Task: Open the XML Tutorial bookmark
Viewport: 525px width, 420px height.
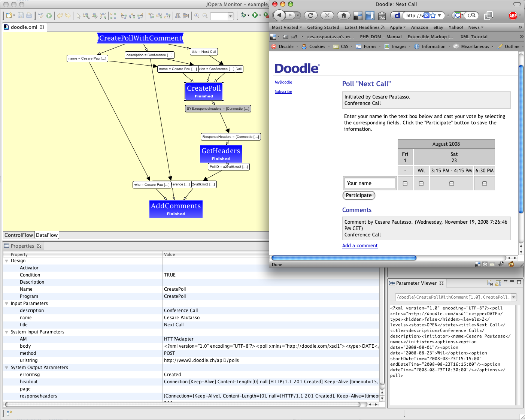Action: pos(474,37)
